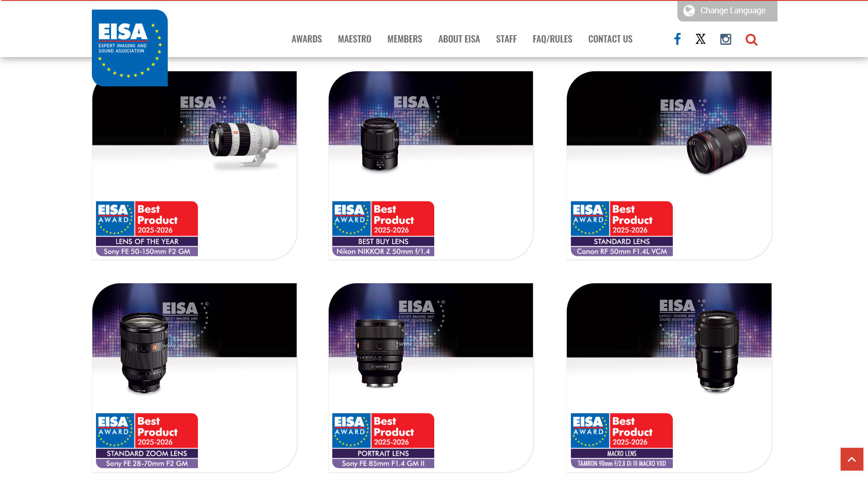The width and height of the screenshot is (868, 493).
Task: Open the AWARDS menu
Action: coord(307,39)
